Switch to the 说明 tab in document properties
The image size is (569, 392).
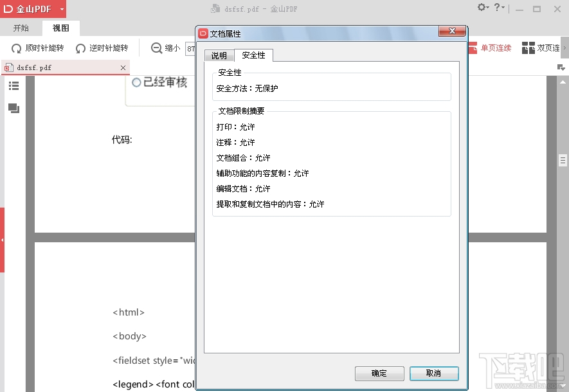(219, 55)
